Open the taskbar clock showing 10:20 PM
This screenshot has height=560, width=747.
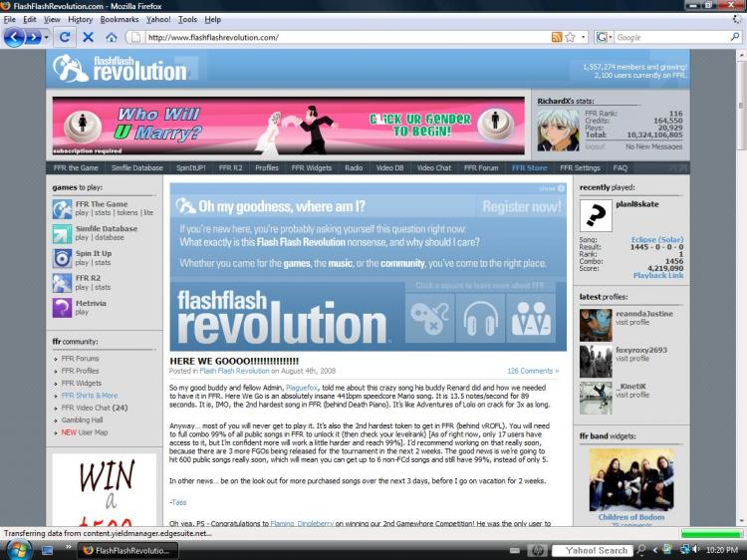(x=722, y=550)
